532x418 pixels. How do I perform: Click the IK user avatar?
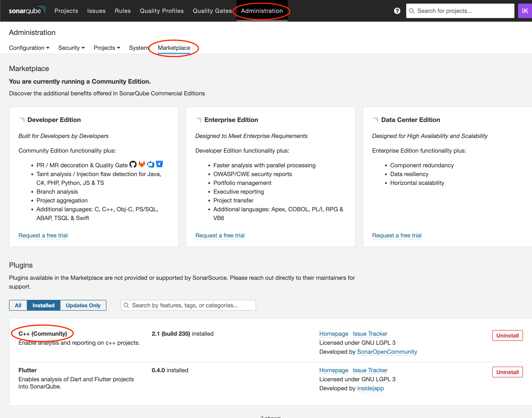tap(525, 11)
